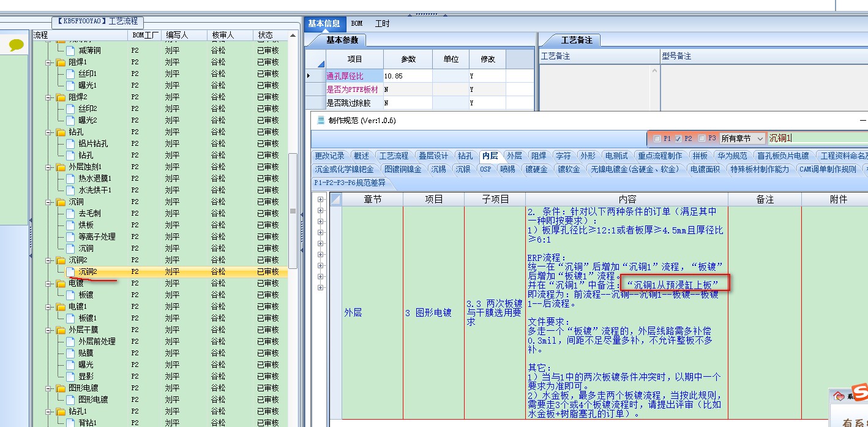Click the document icon beside 板镀1
This screenshot has height=427, width=868.
tap(70, 319)
